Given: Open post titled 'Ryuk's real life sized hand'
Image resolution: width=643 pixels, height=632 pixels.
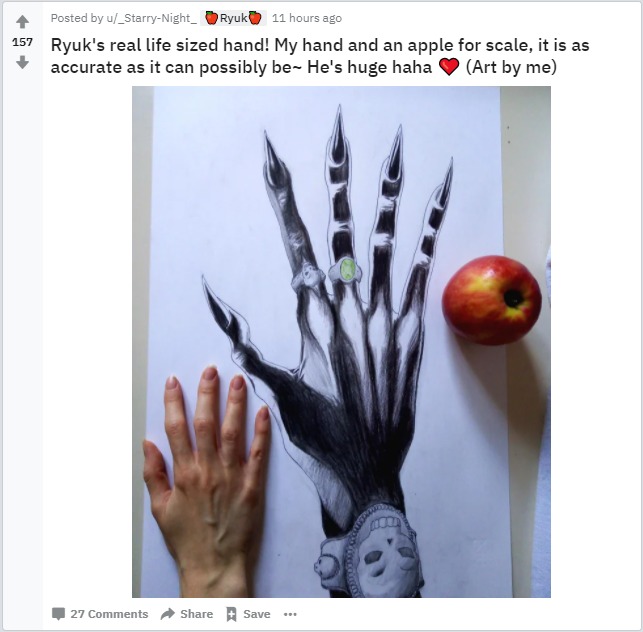Looking at the screenshot, I should [320, 56].
